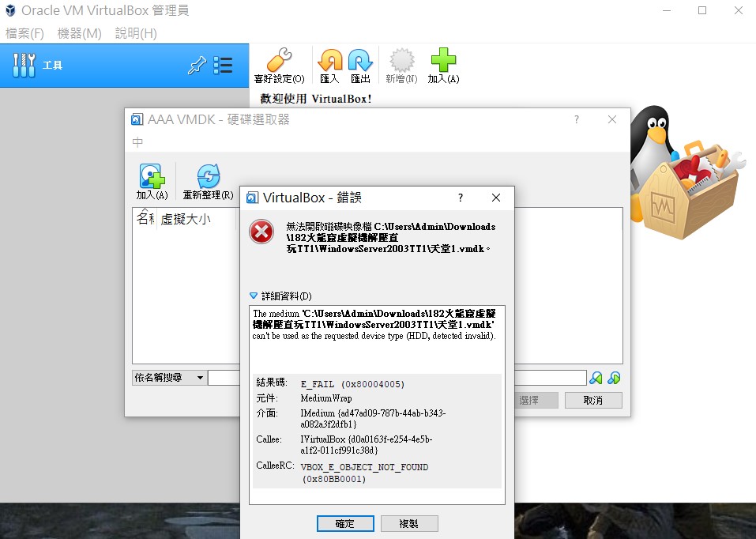Click the 虛擬大小 column header
756x539 pixels.
pyautogui.click(x=186, y=219)
